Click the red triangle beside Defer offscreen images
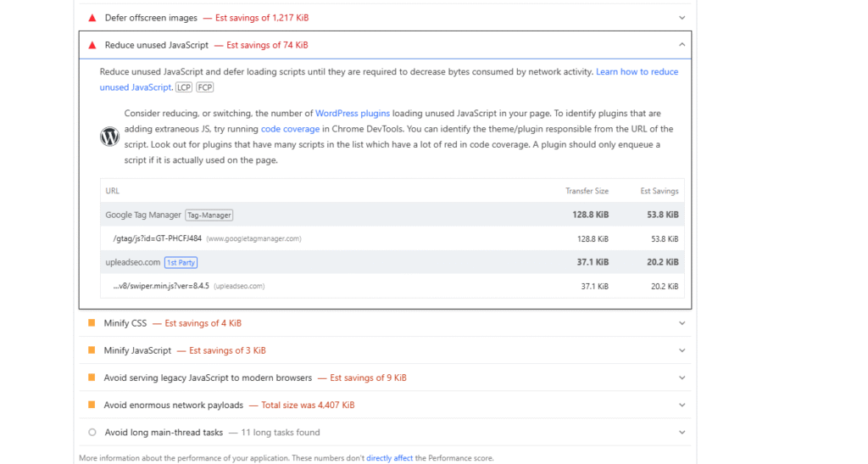 92,19
